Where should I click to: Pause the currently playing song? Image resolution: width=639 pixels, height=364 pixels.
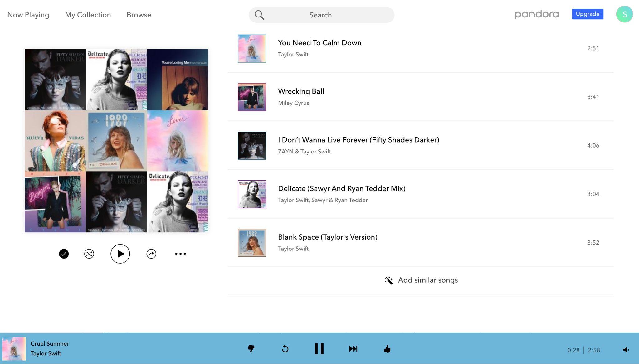pos(319,349)
